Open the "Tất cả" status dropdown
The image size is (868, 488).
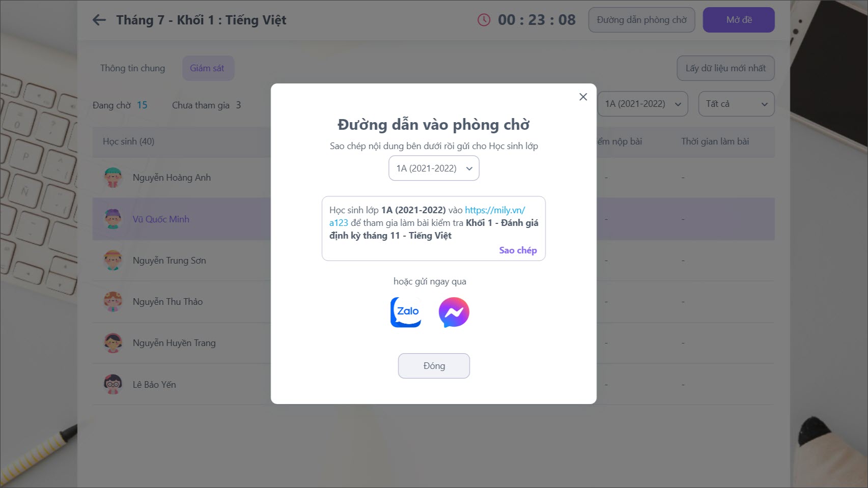click(736, 104)
